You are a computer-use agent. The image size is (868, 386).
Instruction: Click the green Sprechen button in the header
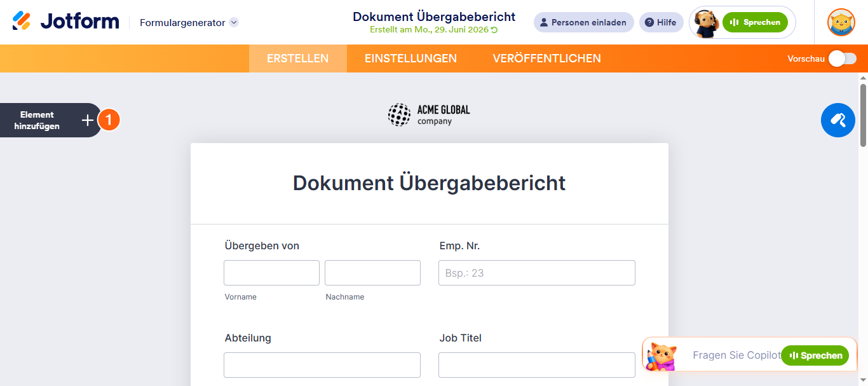coord(755,22)
